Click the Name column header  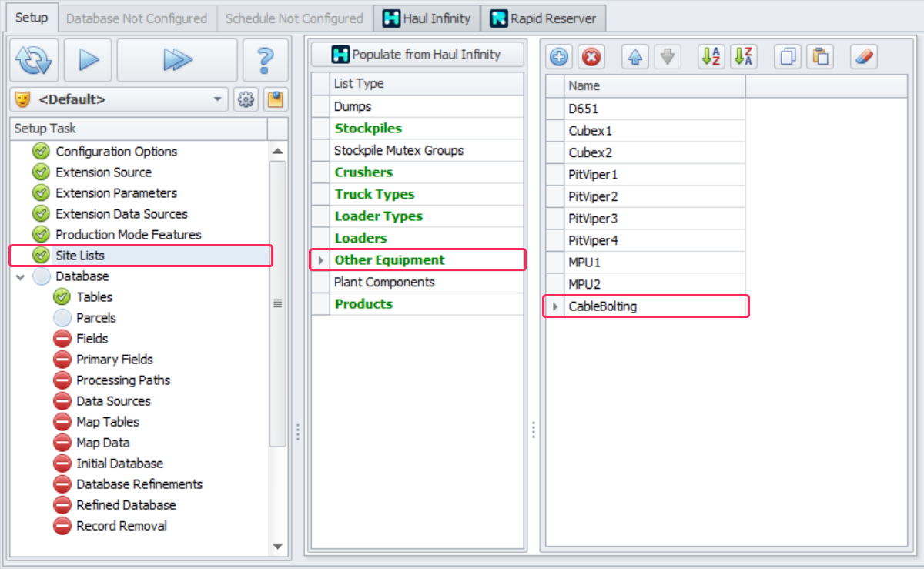[x=654, y=85]
